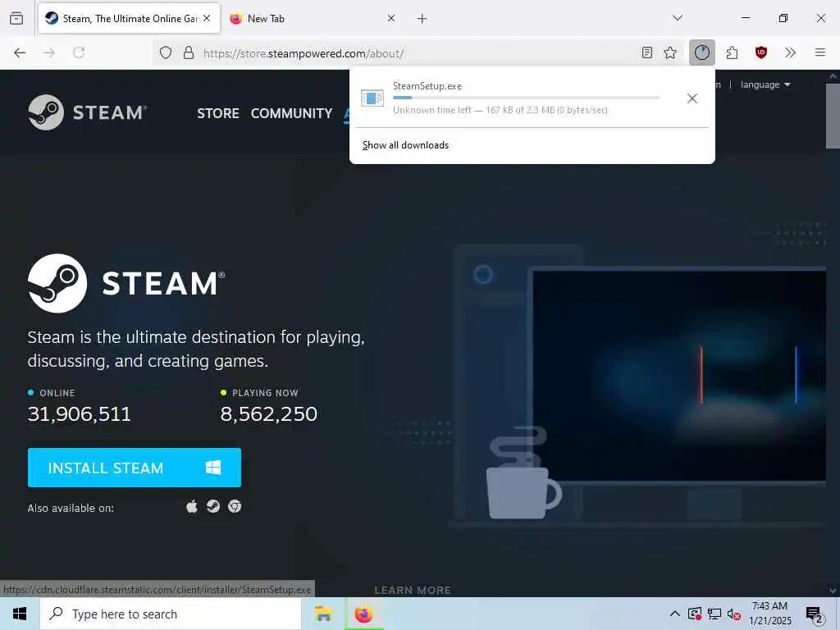
Task: Click the Firefox taskbar icon
Action: pyautogui.click(x=363, y=614)
